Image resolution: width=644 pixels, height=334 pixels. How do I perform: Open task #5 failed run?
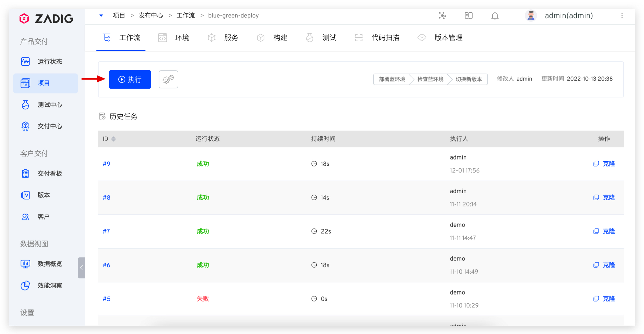107,299
